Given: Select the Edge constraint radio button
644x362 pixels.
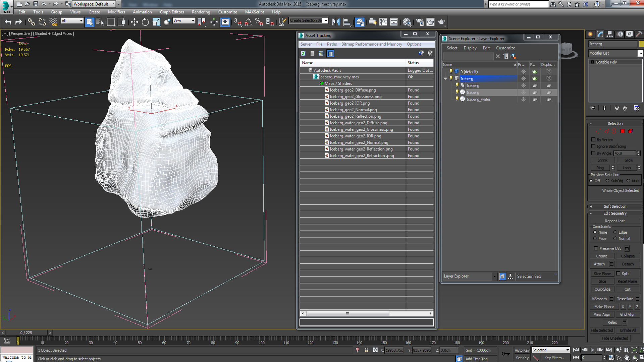Looking at the screenshot, I should [x=615, y=232].
